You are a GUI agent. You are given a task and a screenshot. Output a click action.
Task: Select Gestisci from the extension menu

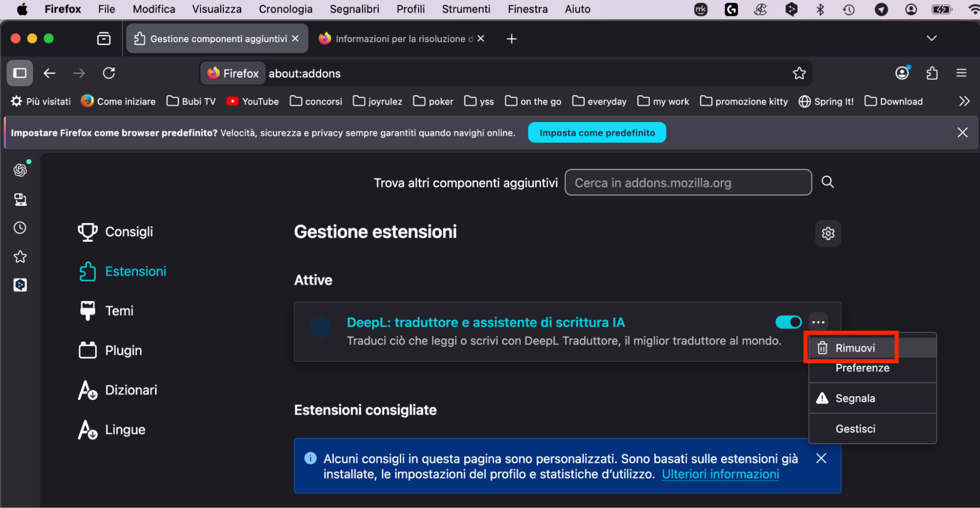(x=873, y=429)
